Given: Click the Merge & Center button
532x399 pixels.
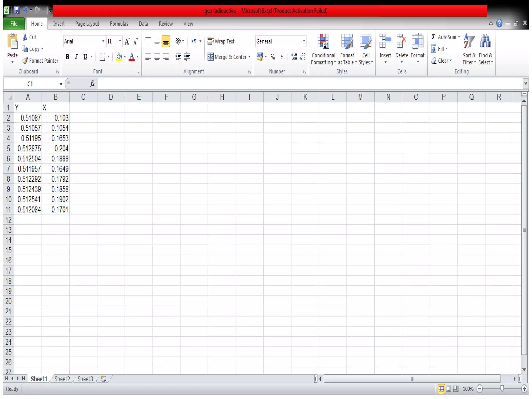Looking at the screenshot, I should pyautogui.click(x=227, y=57).
